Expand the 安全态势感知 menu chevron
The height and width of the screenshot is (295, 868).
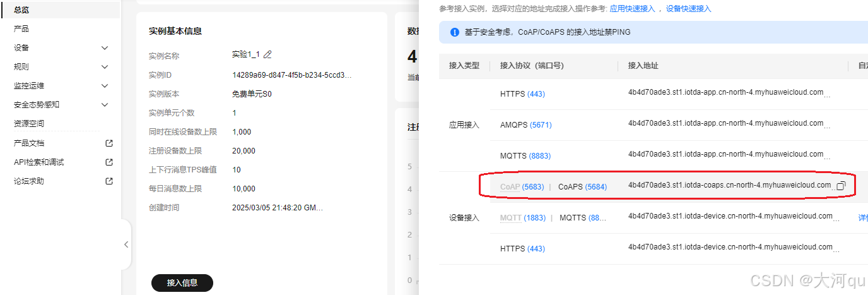105,105
